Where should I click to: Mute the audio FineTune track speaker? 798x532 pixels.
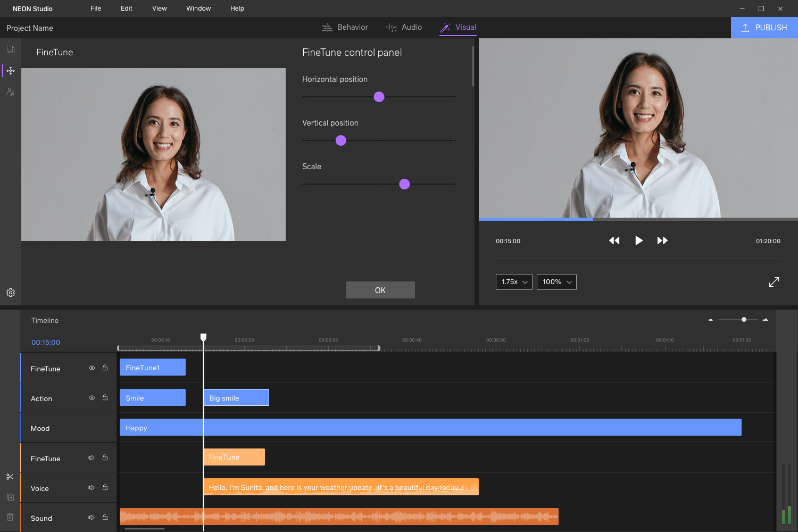pos(92,458)
